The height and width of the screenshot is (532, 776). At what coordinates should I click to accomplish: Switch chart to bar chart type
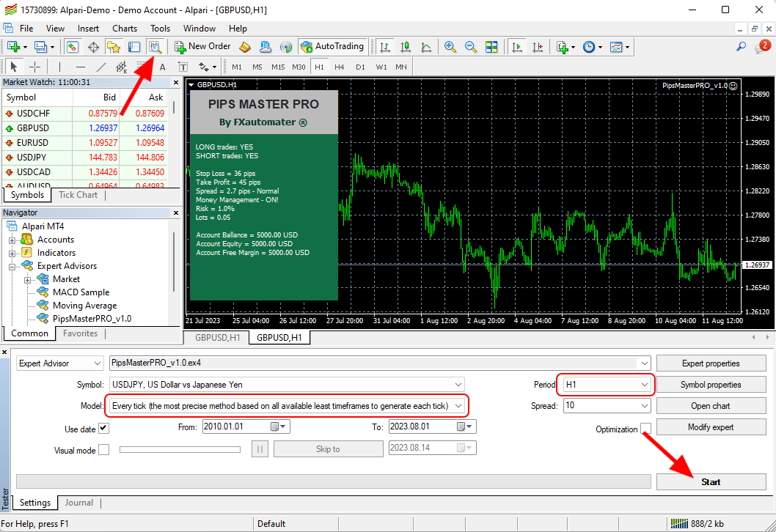pos(384,47)
